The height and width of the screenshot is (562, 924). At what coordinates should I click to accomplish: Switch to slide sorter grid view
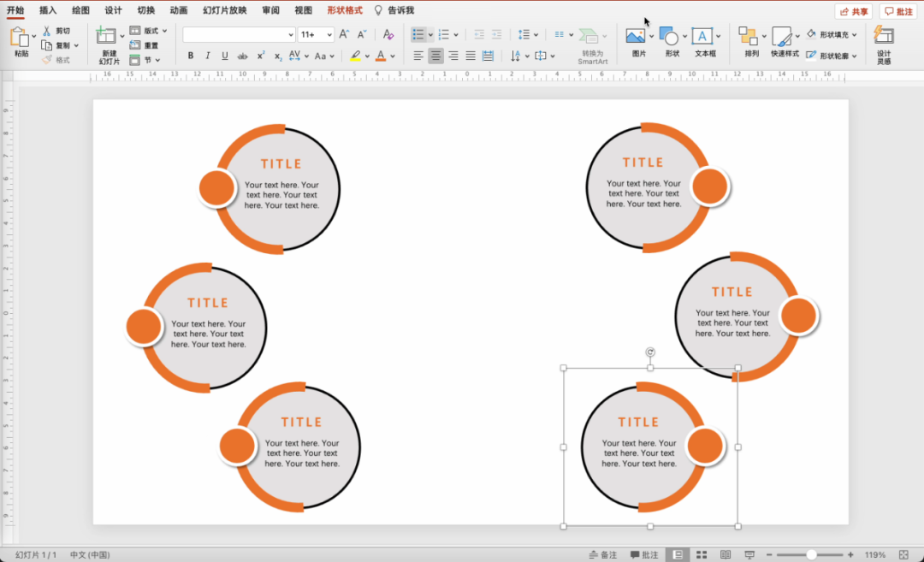(702, 554)
